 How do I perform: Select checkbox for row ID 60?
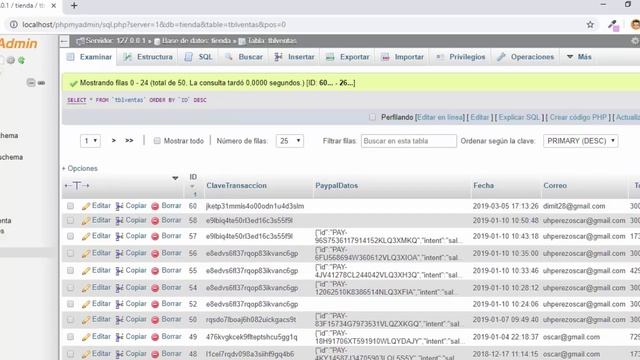point(70,206)
